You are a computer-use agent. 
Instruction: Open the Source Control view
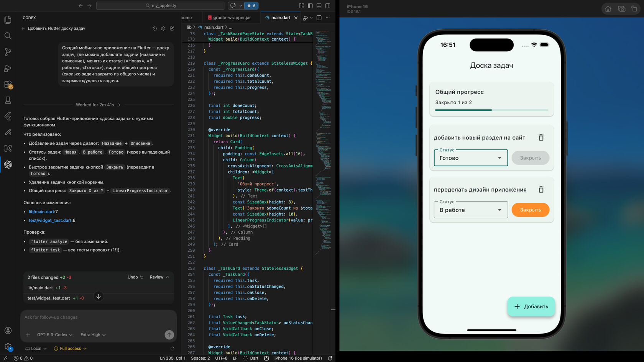8,52
